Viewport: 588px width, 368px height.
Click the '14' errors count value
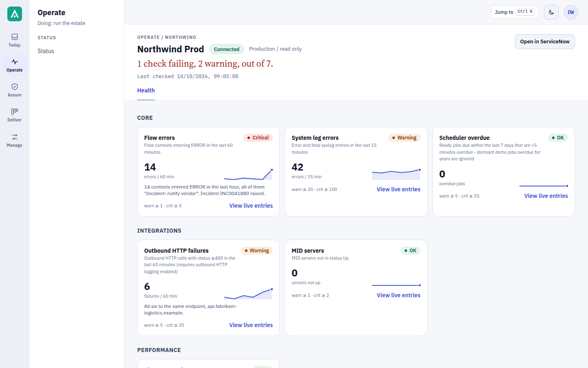pos(150,167)
